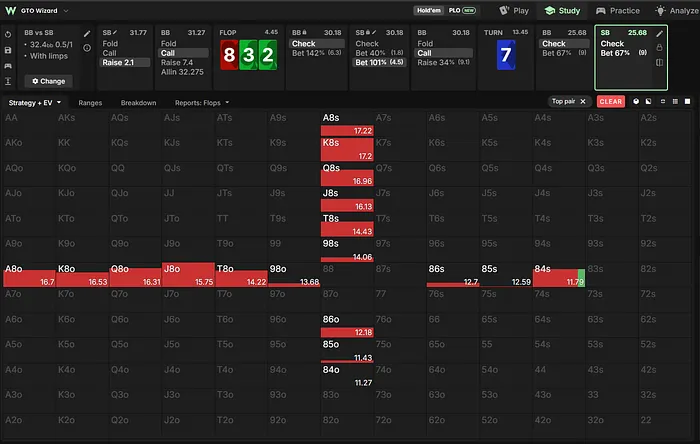Switch game type to PLO
700x444 pixels.
tap(462, 10)
